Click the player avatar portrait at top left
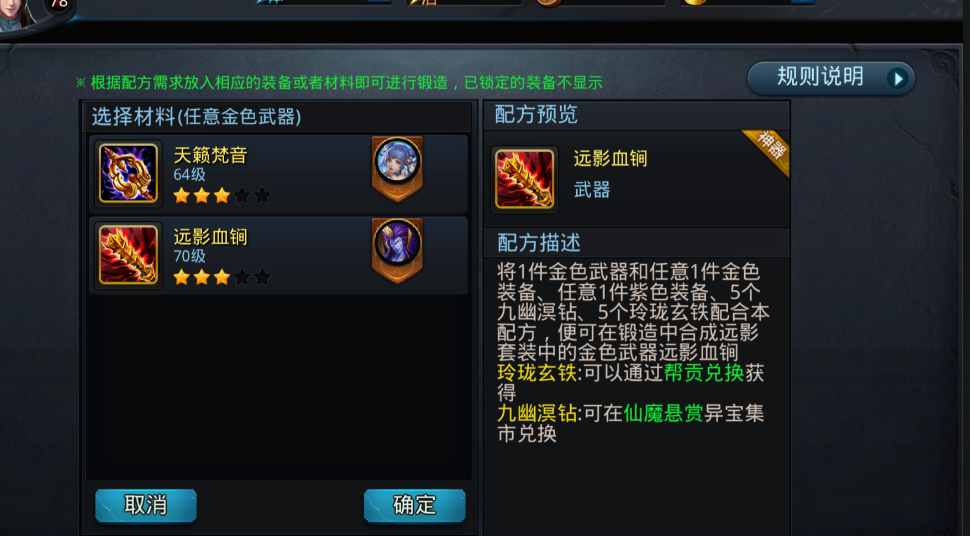970x536 pixels. (19, 14)
